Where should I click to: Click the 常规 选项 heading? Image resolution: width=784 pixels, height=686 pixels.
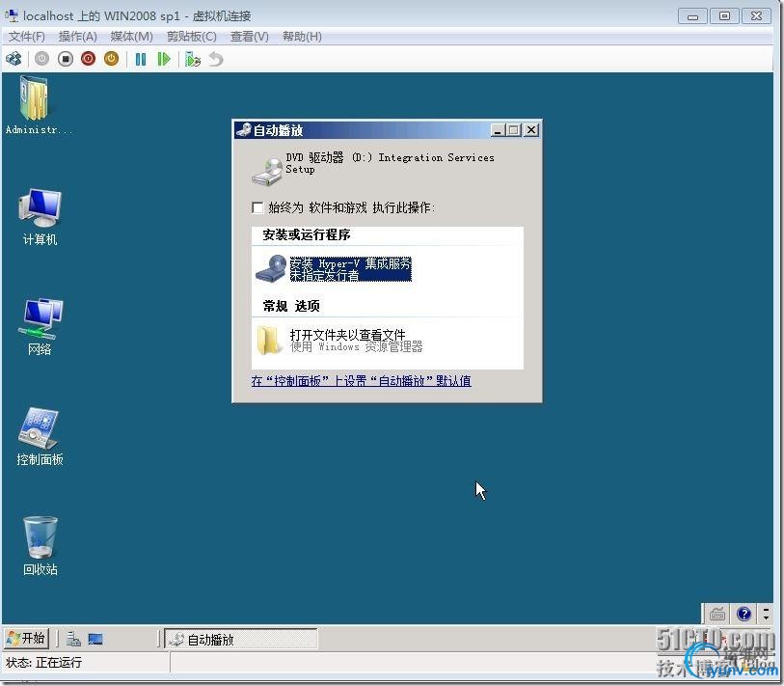(291, 306)
